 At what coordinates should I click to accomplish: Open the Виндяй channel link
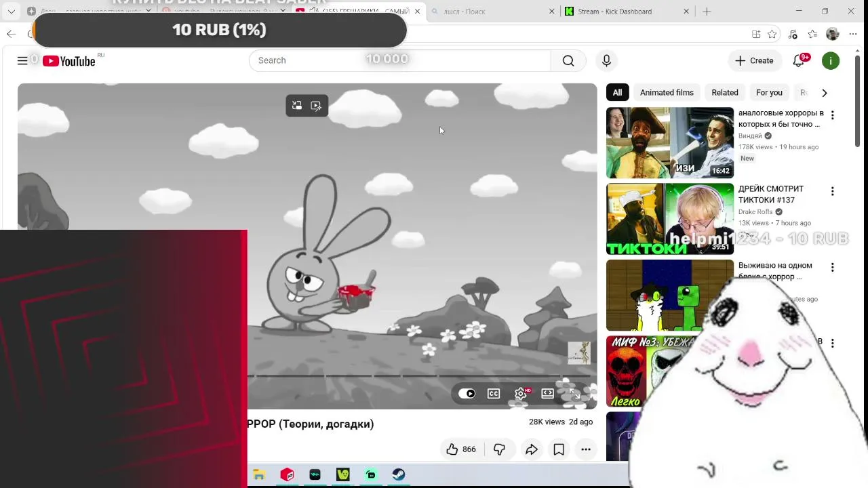(750, 136)
